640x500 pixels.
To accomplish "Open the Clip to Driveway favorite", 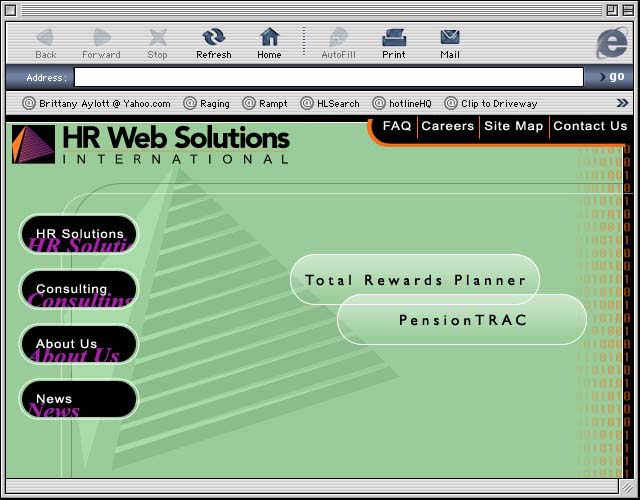I will (x=491, y=103).
